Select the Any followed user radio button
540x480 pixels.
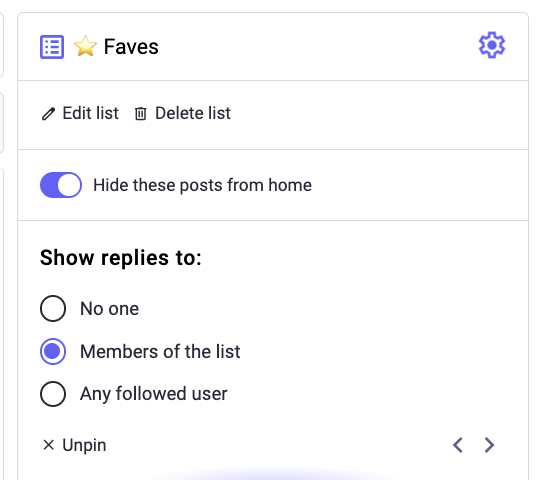[53, 394]
